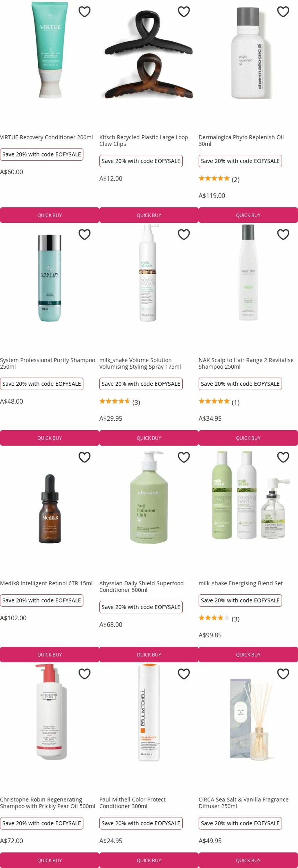View the Kitsch claw clips product image

149,54
